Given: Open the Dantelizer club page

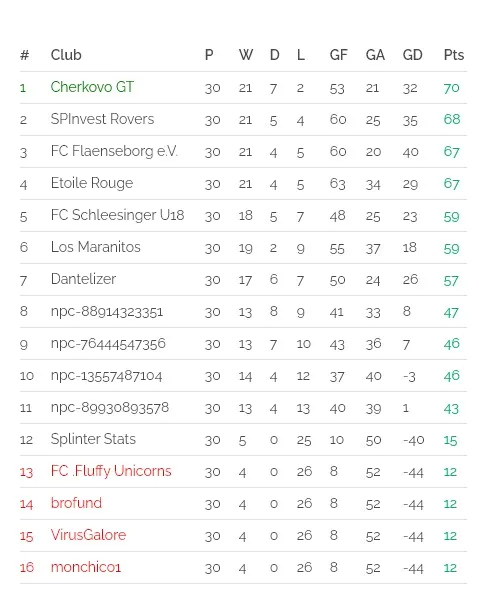Looking at the screenshot, I should click(83, 279).
